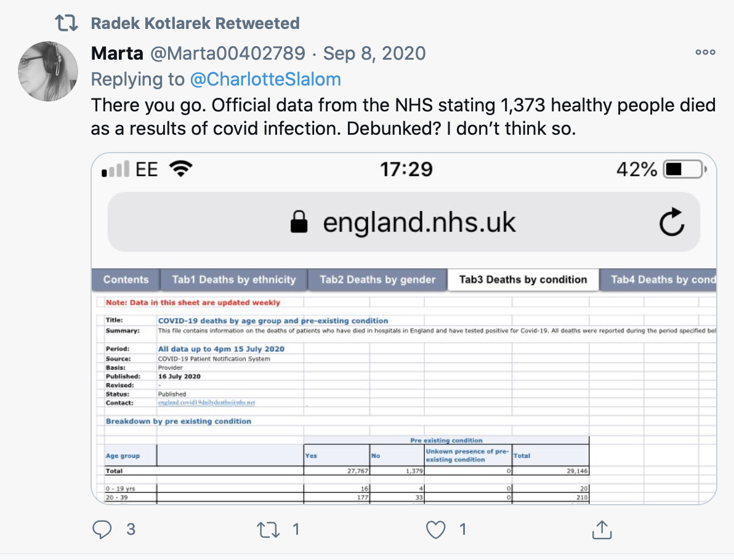Click Marta's profile avatar

coord(48,71)
